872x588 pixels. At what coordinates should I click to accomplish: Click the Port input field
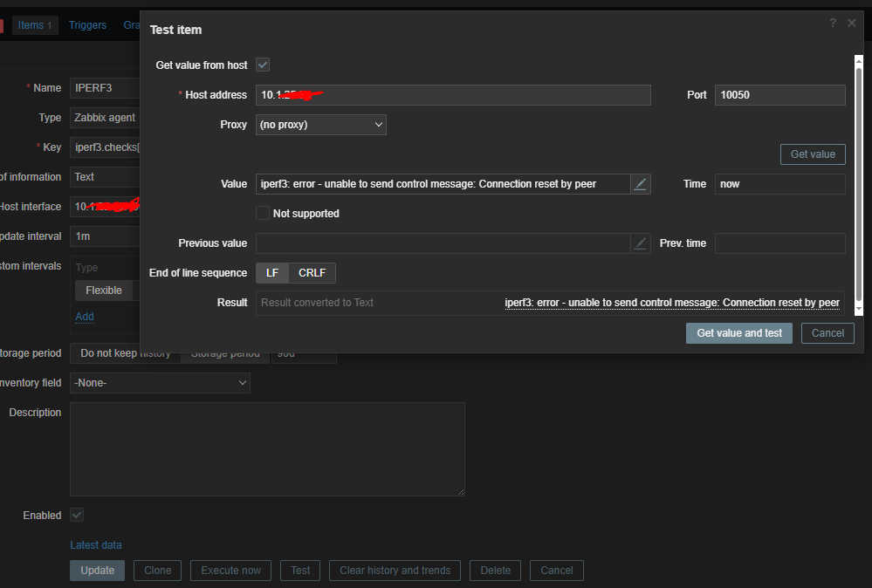(780, 95)
